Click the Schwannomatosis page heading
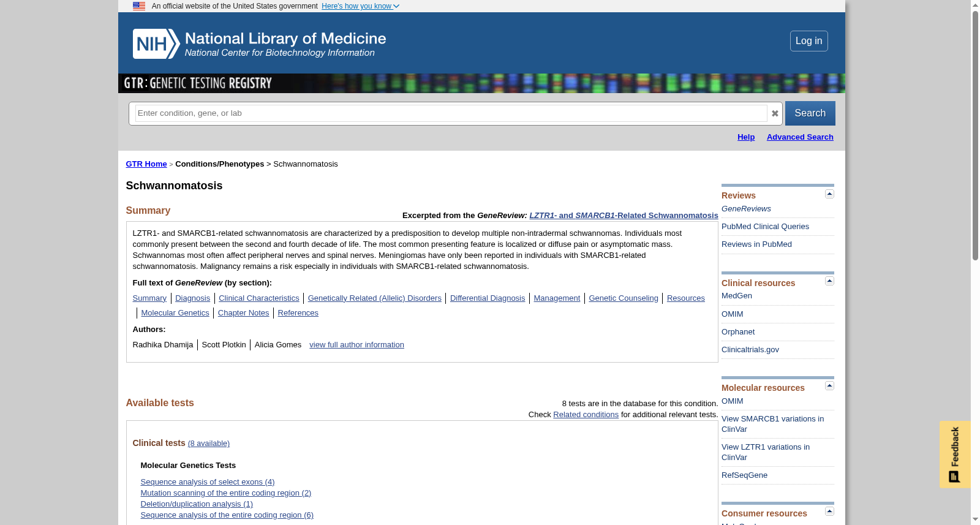This screenshot has height=525, width=980. pos(174,186)
